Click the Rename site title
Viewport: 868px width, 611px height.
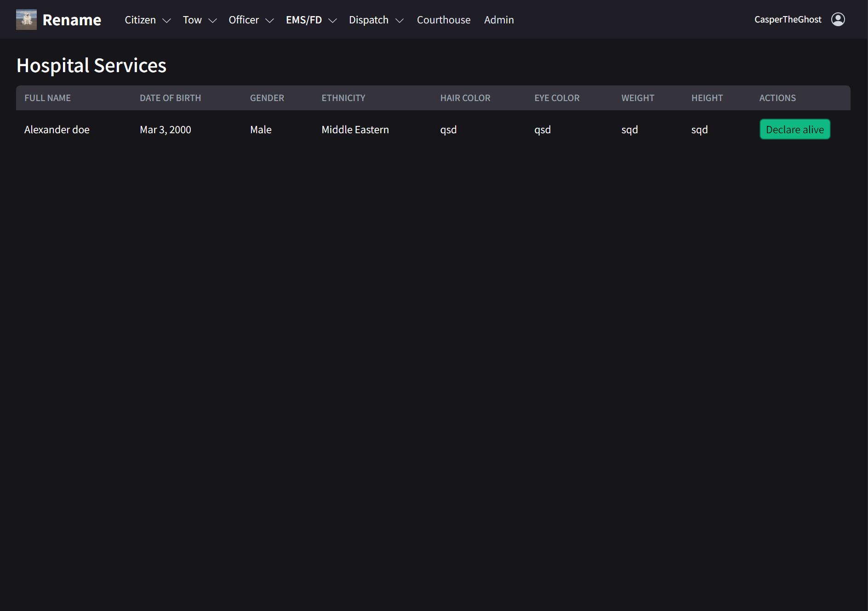point(72,20)
